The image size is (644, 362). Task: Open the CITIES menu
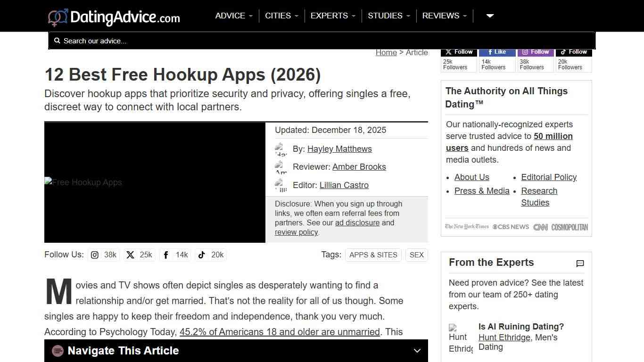click(x=281, y=16)
